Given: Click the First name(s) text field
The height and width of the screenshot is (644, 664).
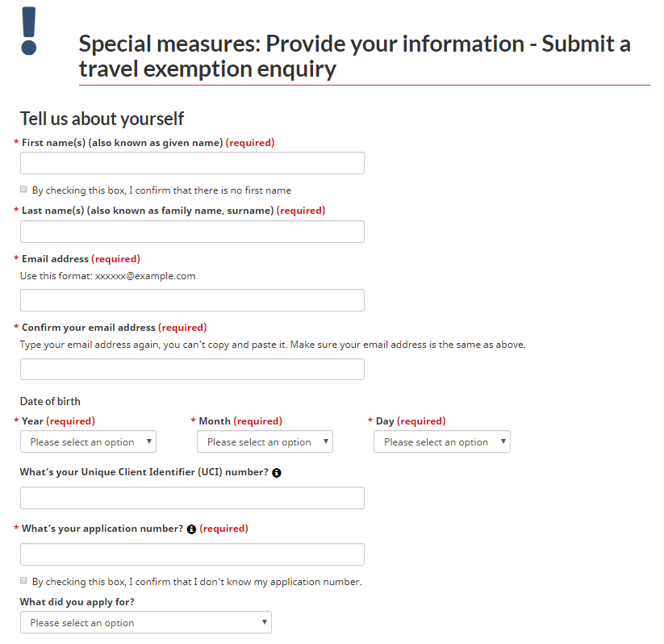Looking at the screenshot, I should [192, 163].
